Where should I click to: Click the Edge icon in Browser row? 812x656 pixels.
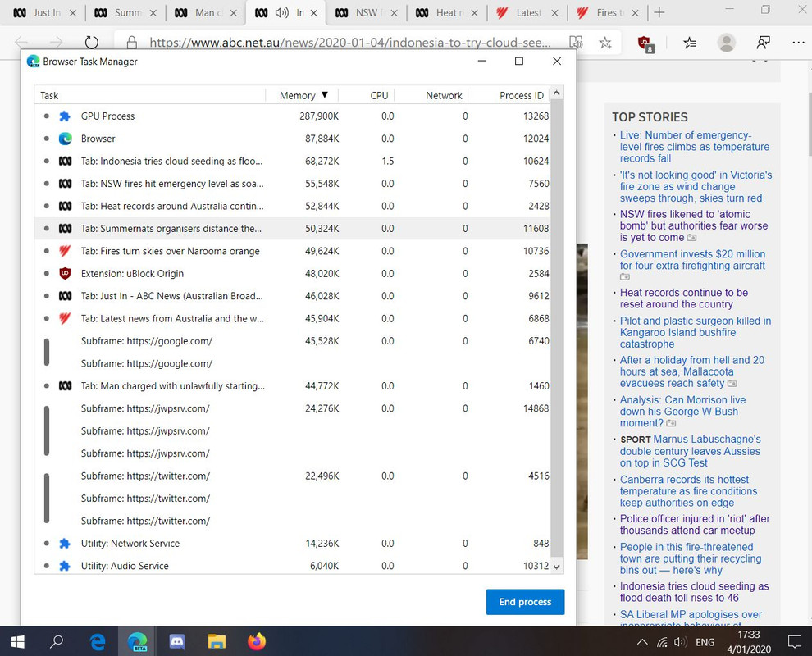(x=65, y=139)
